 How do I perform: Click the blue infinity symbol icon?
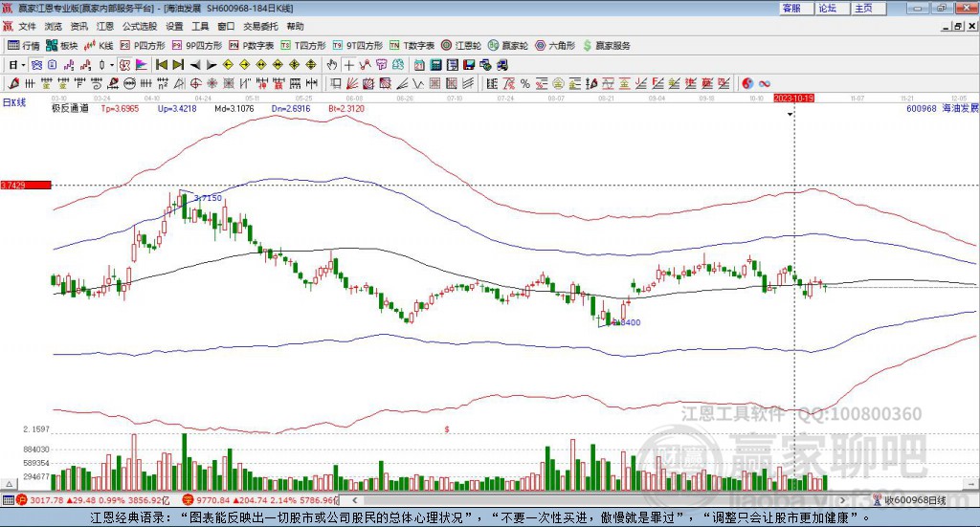coord(765,83)
